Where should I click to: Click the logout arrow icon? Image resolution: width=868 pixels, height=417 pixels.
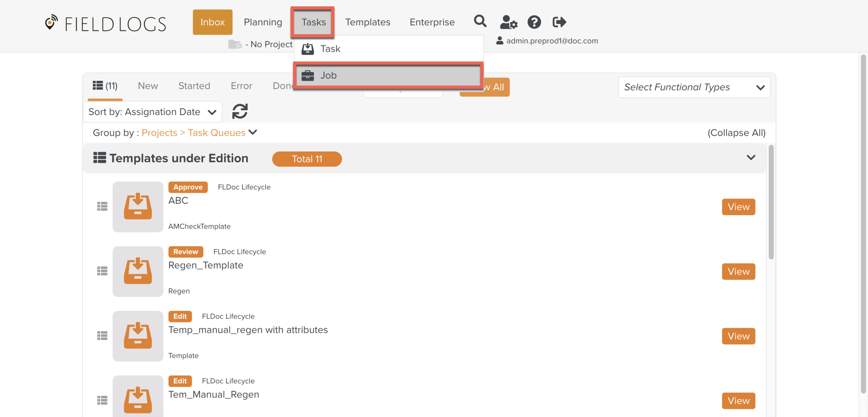pos(559,22)
